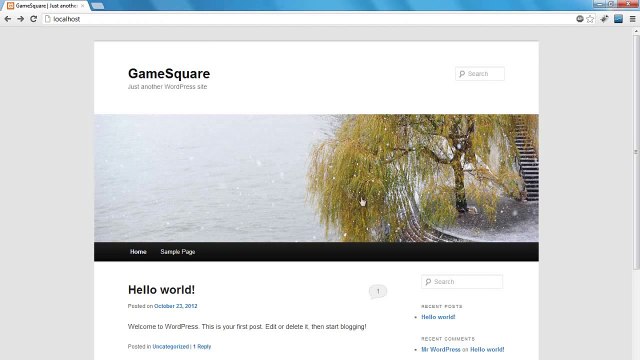This screenshot has height=360, width=640.
Task: Open the Chrome menu icon
Action: point(633,19)
